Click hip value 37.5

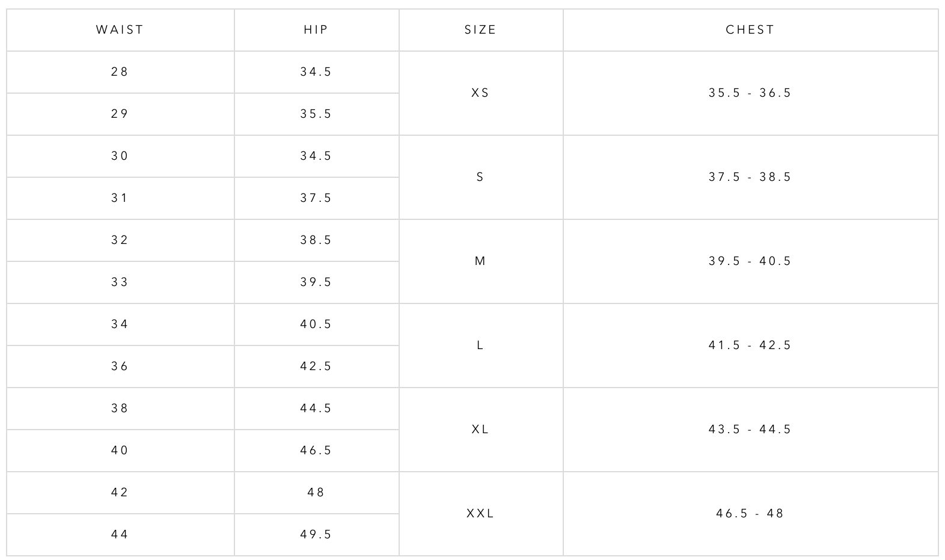point(316,198)
